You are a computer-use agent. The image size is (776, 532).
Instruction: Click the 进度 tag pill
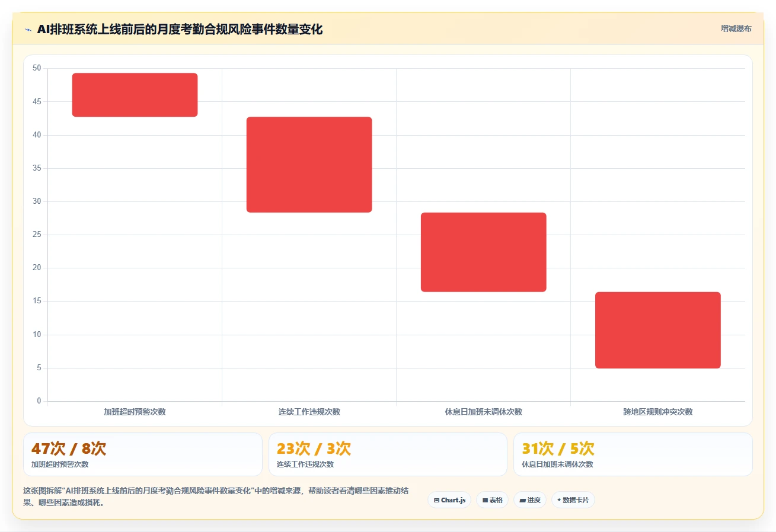pos(530,500)
